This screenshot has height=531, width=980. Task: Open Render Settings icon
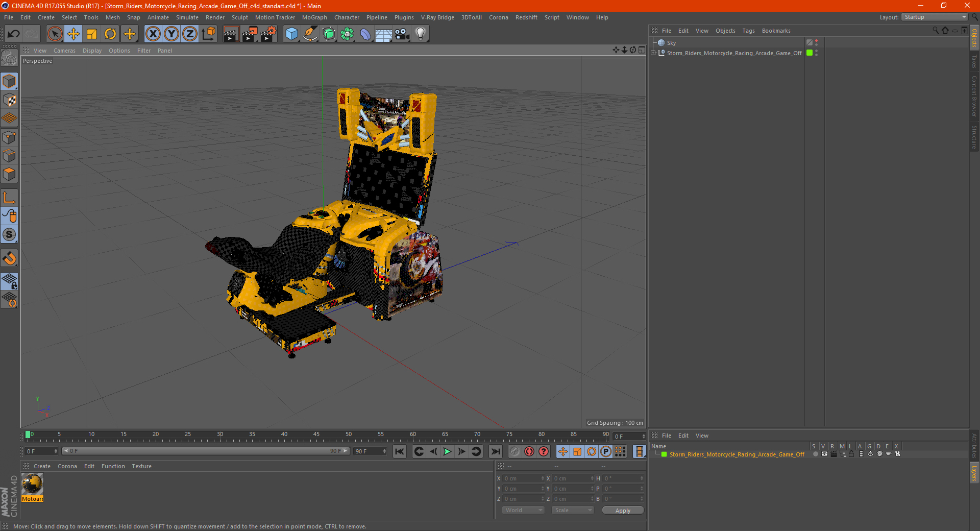point(268,34)
